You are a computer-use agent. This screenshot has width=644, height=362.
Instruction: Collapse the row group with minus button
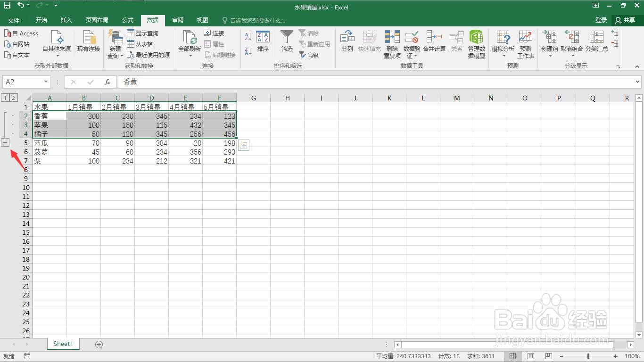coord(5,142)
